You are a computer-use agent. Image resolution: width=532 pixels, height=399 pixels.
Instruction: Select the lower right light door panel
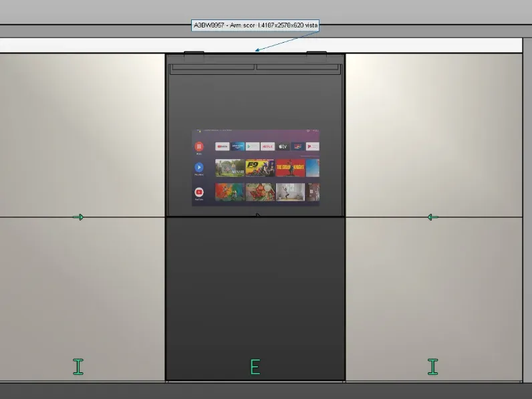(434, 299)
